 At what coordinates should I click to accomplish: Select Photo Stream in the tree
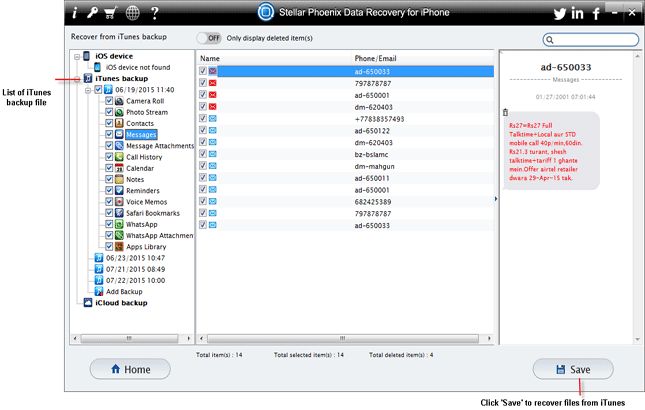point(147,112)
